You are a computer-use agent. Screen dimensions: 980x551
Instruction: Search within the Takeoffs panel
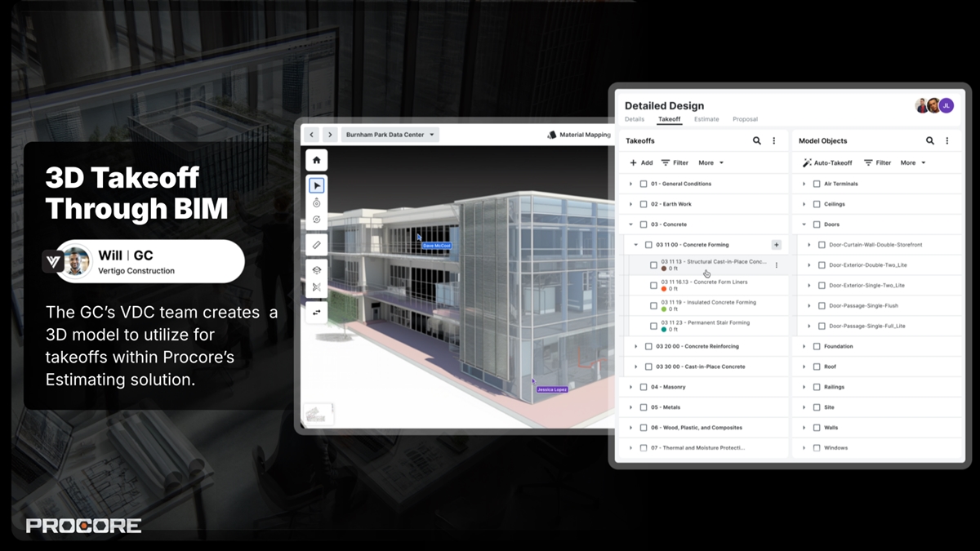coord(757,140)
